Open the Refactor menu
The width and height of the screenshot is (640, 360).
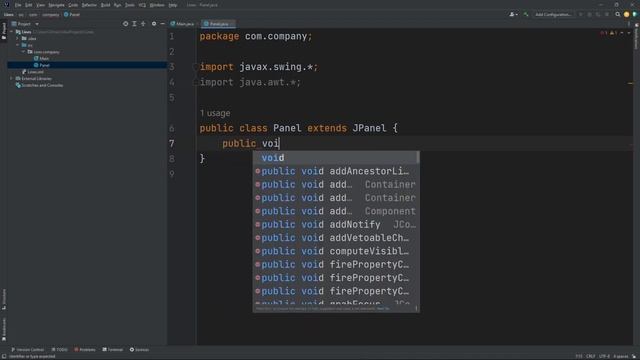pos(89,5)
